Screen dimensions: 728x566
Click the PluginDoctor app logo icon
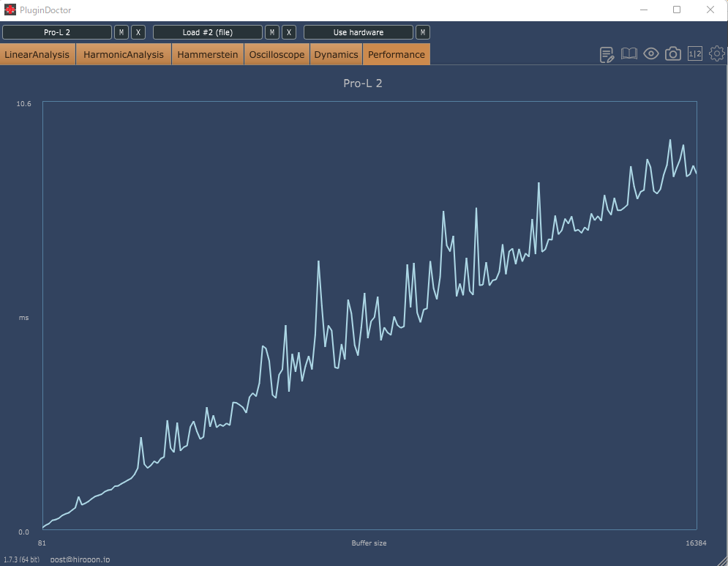pyautogui.click(x=10, y=10)
